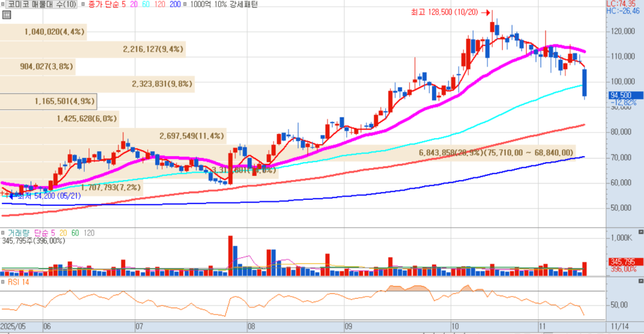Click the tallest red volume bar
Viewport: 644px width, 334px height.
tap(231, 255)
